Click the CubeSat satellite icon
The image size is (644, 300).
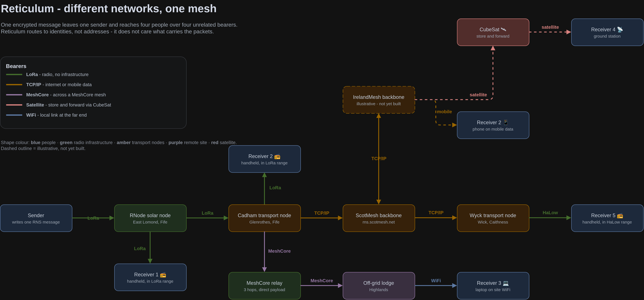pyautogui.click(x=503, y=29)
